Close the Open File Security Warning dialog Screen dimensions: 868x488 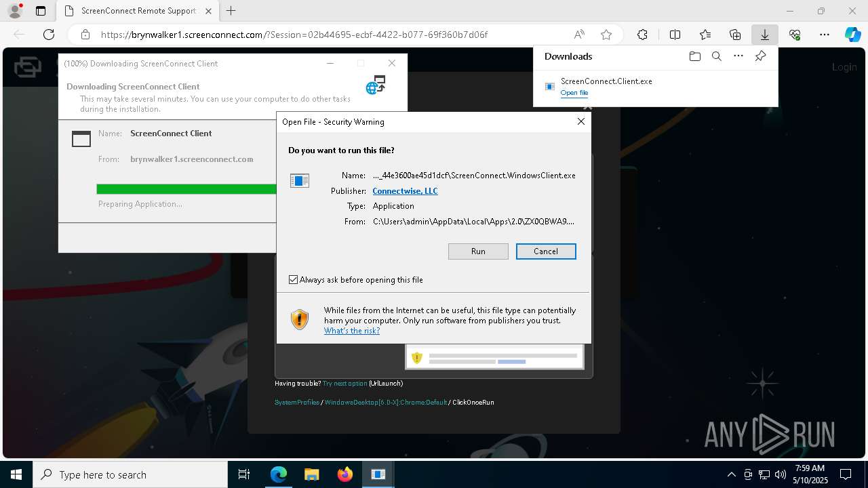tap(580, 121)
